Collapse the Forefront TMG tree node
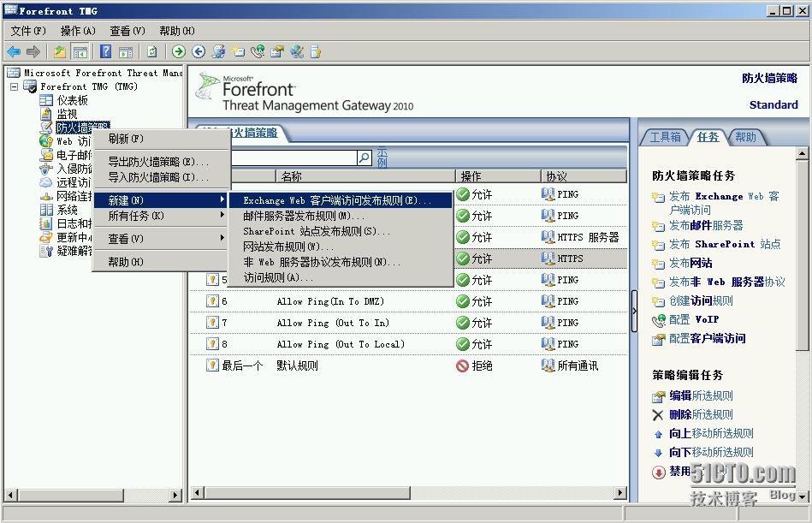Screen dimensions: 812x523 15,86
